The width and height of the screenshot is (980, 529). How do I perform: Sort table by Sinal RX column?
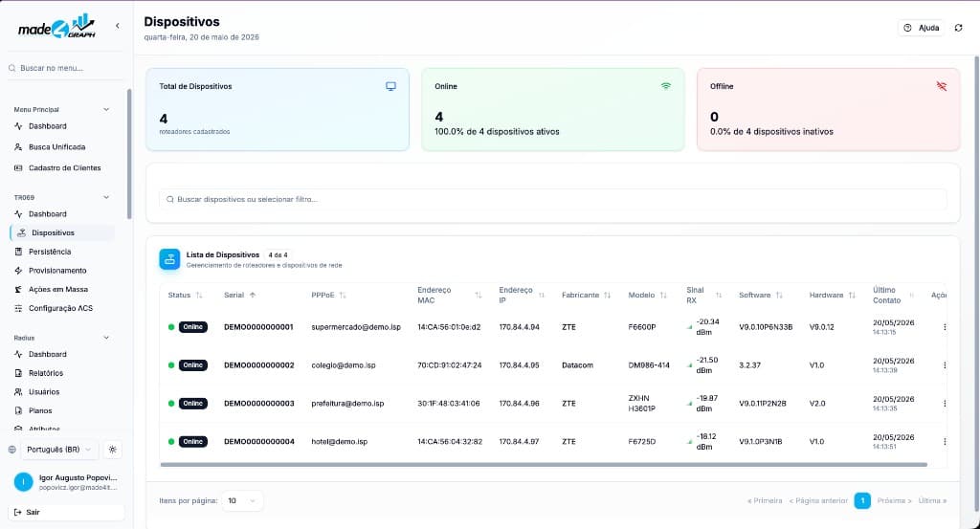tap(704, 295)
